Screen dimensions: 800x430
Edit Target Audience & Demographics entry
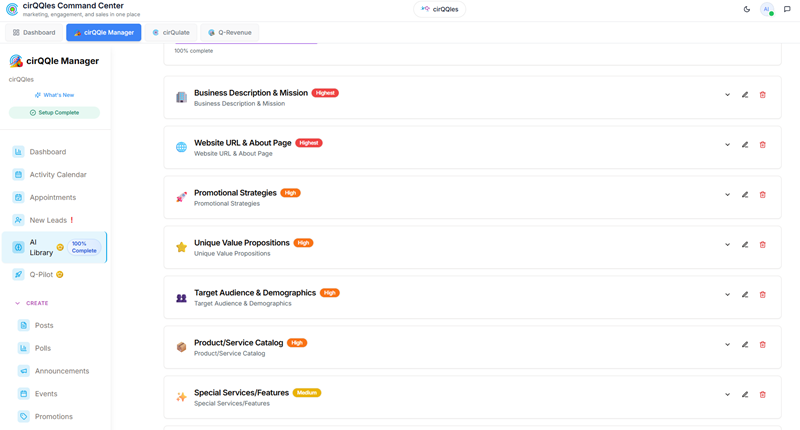coord(745,295)
